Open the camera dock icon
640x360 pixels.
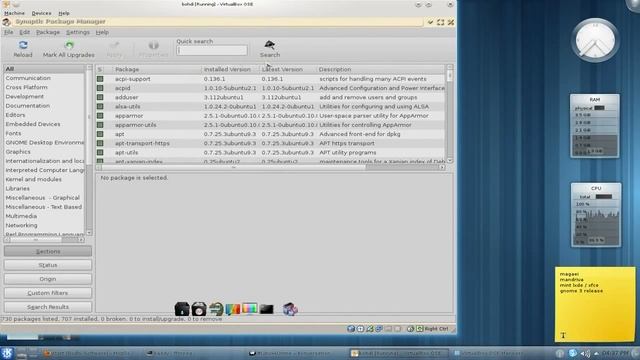tap(199, 309)
